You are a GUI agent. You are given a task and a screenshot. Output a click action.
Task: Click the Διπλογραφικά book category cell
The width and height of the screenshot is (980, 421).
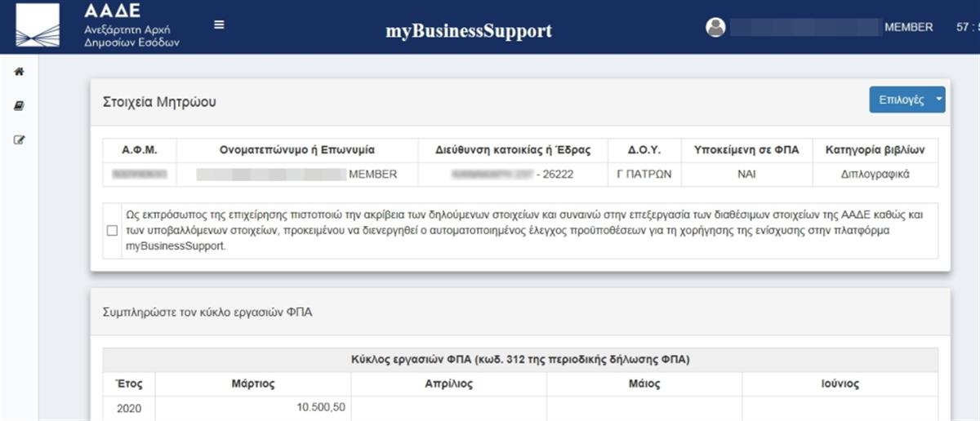pos(875,174)
